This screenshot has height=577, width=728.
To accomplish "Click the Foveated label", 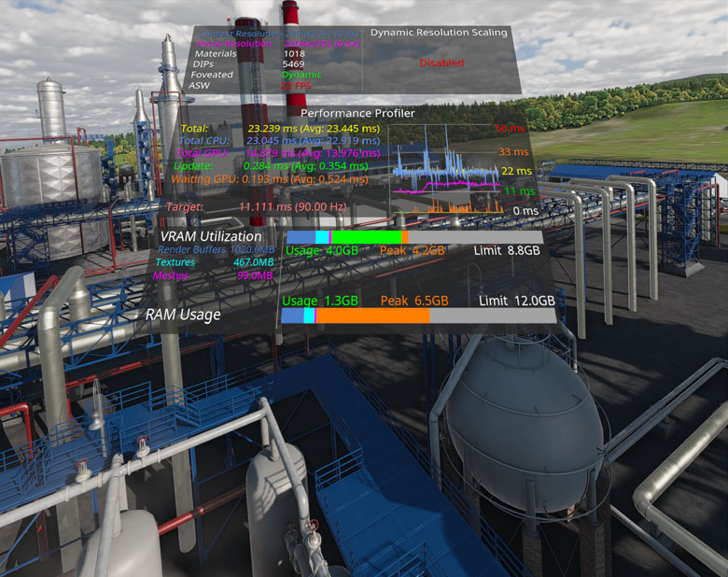I will click(212, 75).
